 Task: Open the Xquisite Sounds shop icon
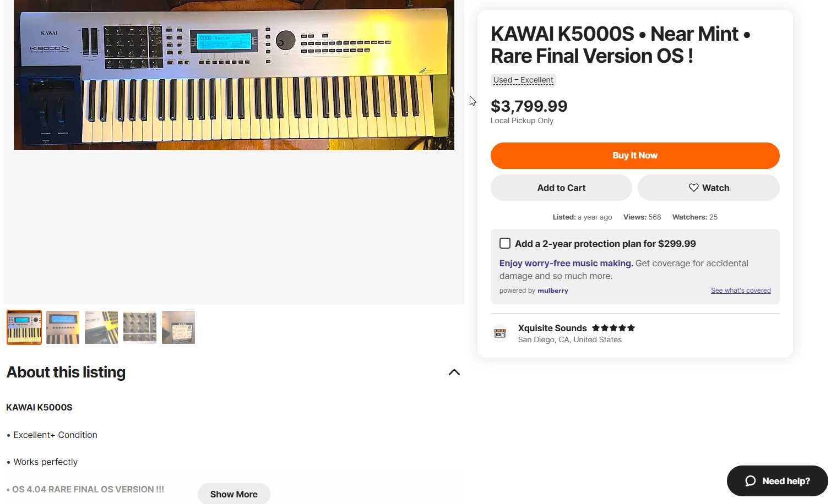point(500,333)
